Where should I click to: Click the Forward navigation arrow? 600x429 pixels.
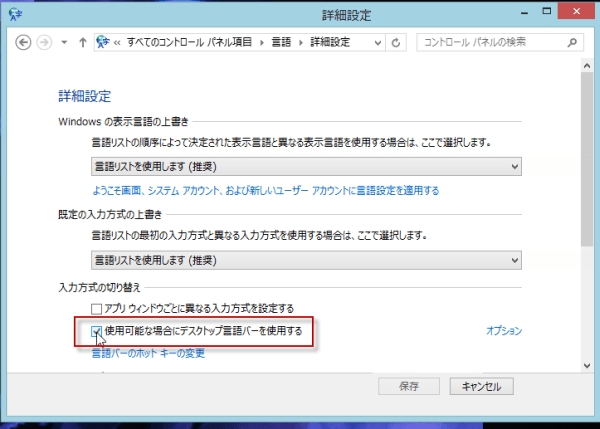point(44,42)
